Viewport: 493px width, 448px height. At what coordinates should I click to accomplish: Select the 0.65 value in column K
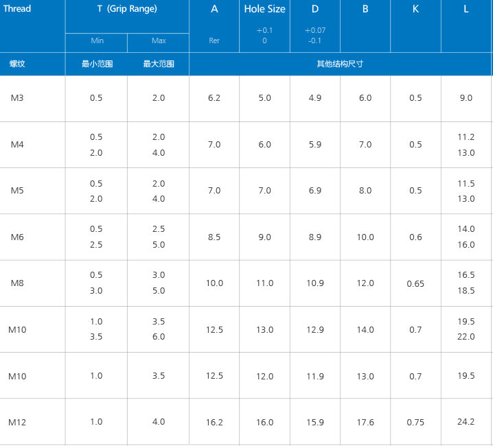click(415, 283)
